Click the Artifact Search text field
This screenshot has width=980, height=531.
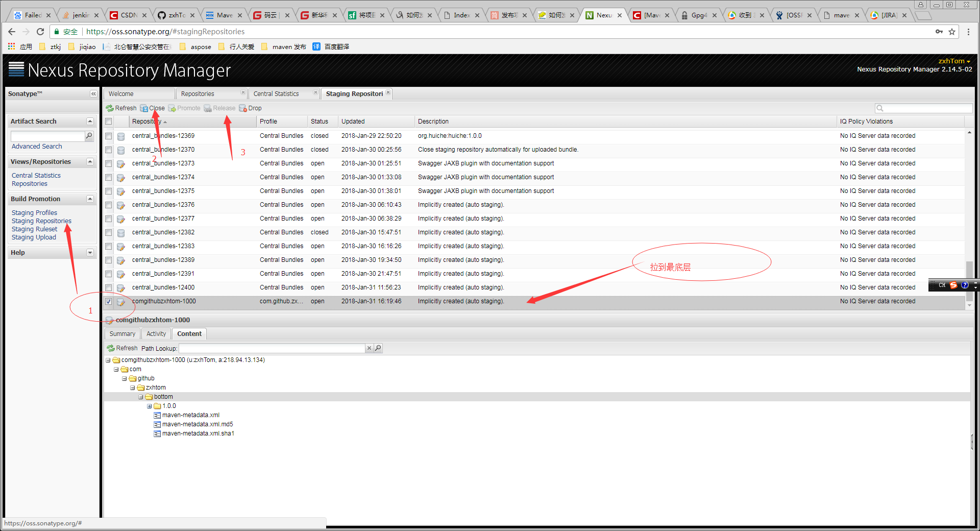47,136
